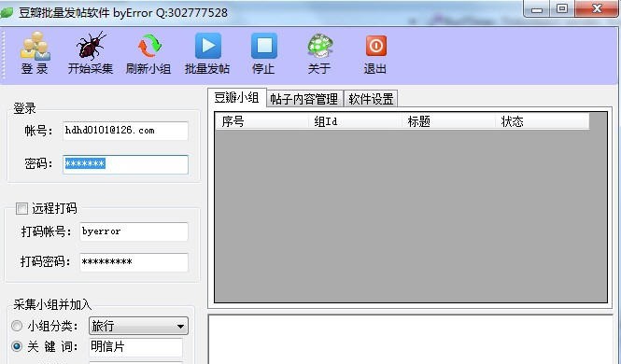Click the 帐号 email input field
621x364 pixels.
(x=125, y=131)
